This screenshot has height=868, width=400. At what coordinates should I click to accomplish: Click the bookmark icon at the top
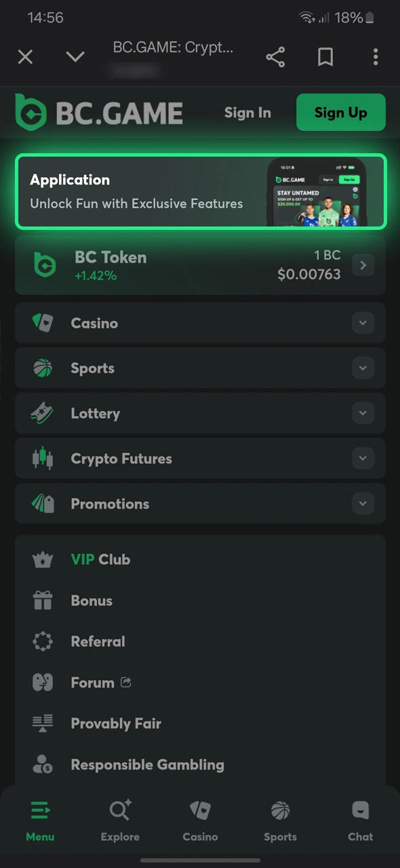coord(325,57)
